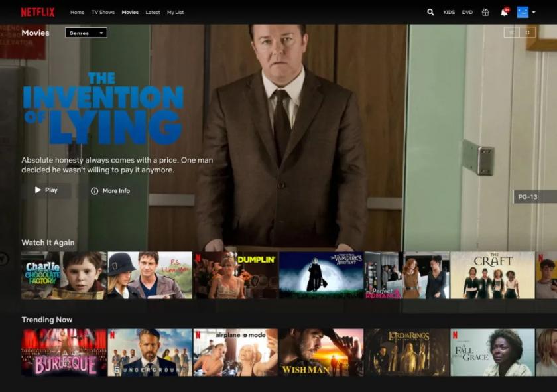Screen dimensions: 557x392
Task: Check notifications via the bell icon
Action: (504, 12)
